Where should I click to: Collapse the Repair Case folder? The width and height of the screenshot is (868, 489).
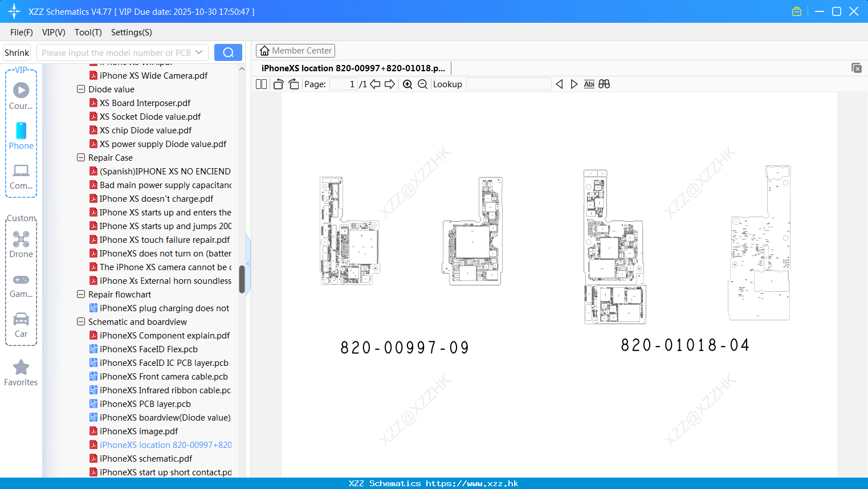pyautogui.click(x=81, y=158)
